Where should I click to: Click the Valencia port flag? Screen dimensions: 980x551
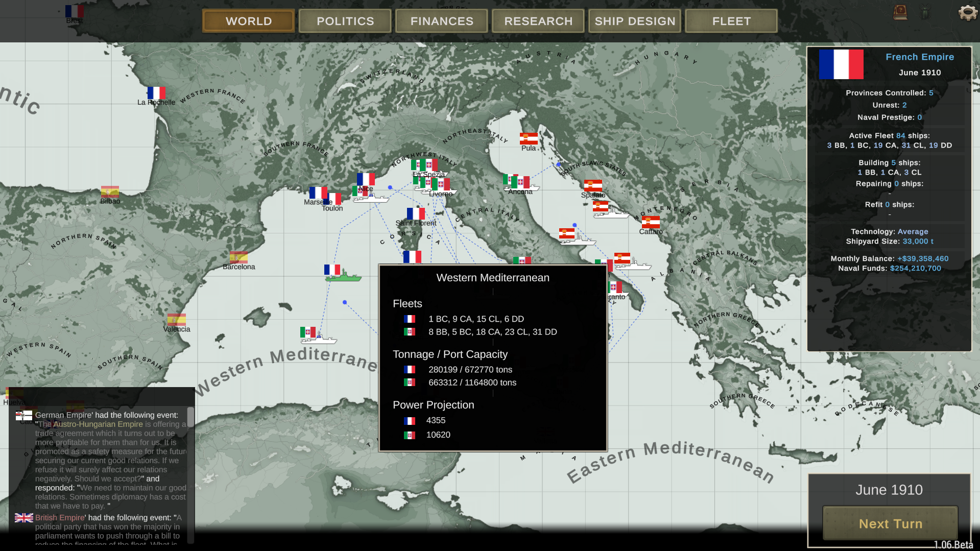click(176, 320)
